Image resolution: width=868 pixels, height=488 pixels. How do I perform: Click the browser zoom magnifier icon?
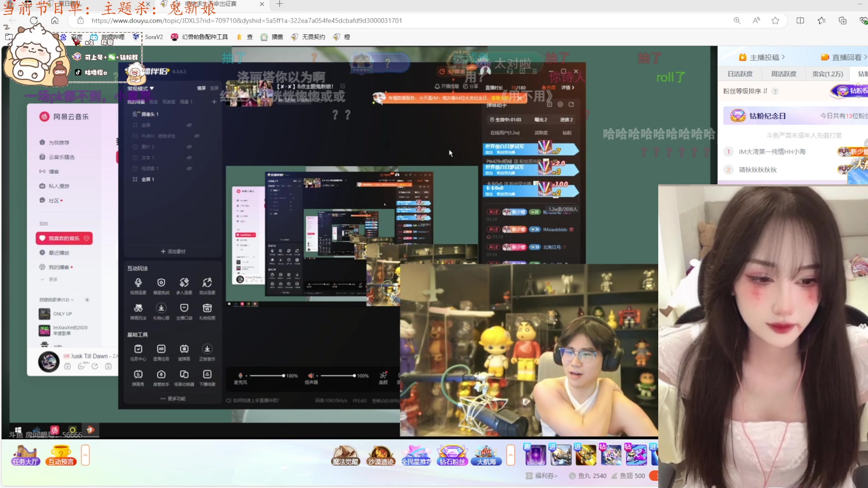pos(737,20)
